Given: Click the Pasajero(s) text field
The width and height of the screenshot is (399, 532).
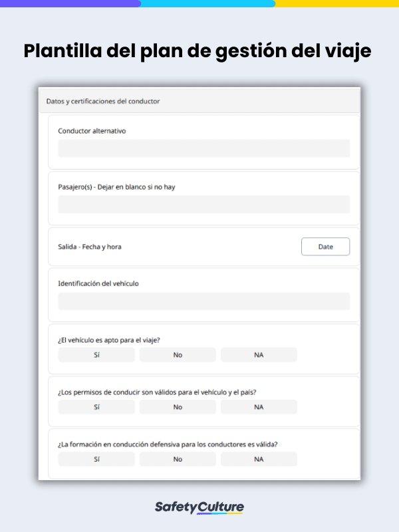Looking at the screenshot, I should pos(203,204).
